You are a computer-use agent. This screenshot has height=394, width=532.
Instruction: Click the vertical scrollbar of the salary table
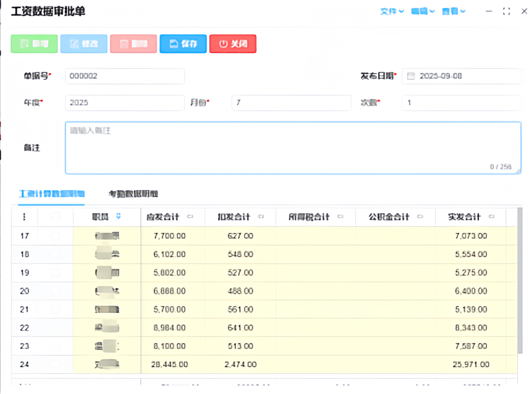coord(520,281)
